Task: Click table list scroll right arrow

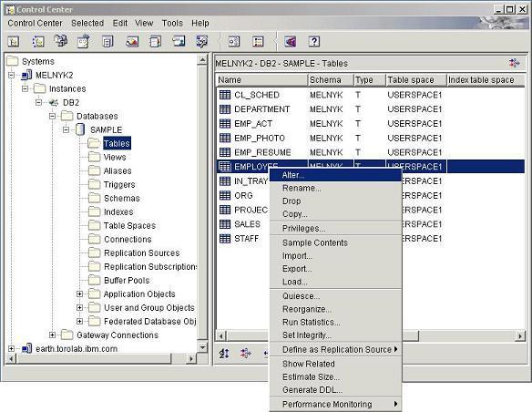Action: (520, 336)
